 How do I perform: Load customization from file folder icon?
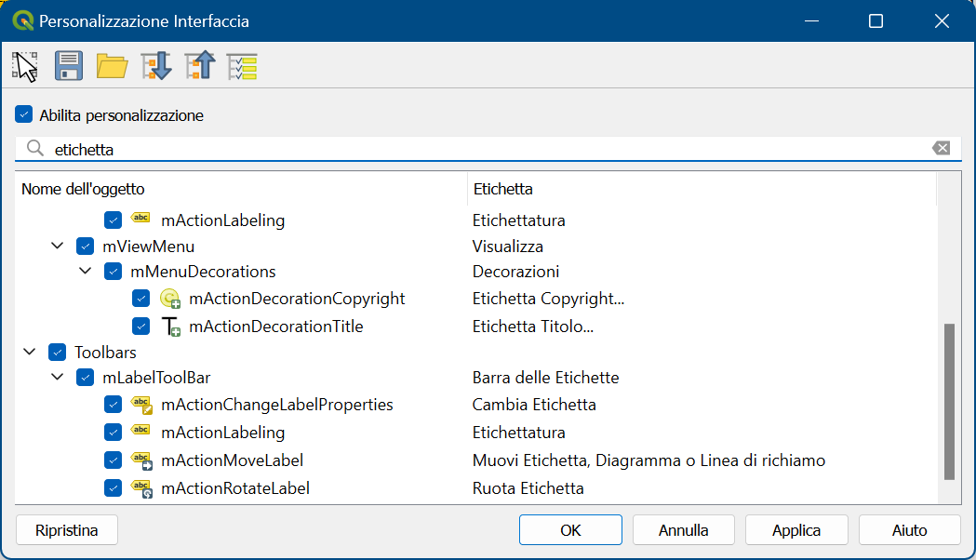tap(112, 66)
